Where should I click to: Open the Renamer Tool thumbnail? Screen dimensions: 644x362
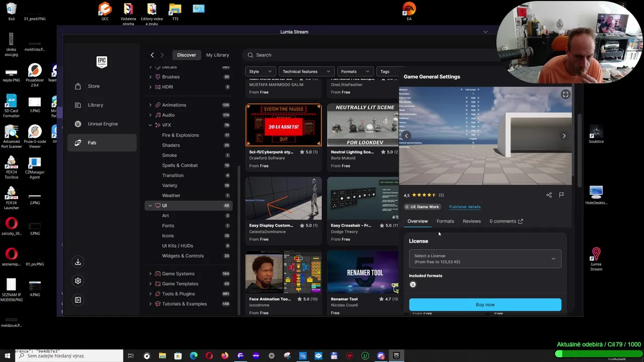coord(363,272)
